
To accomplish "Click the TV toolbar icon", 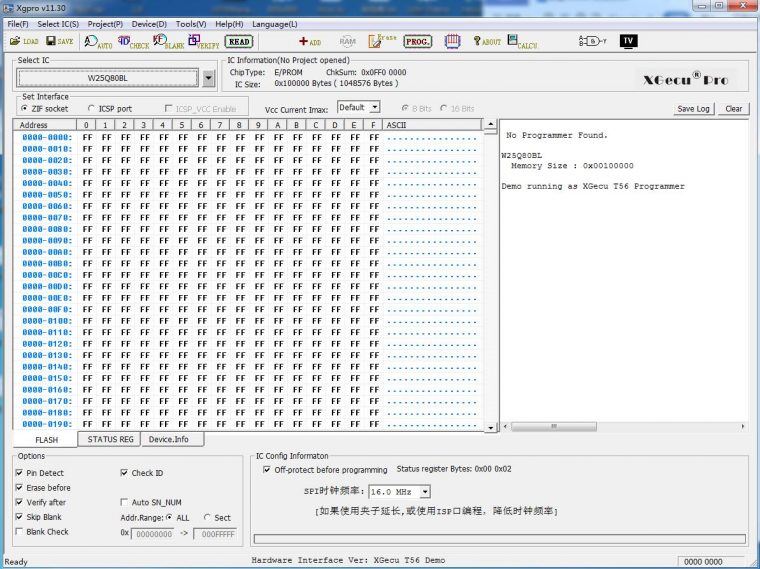I will (628, 41).
